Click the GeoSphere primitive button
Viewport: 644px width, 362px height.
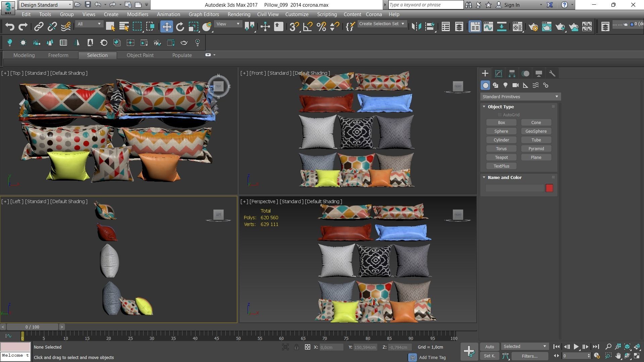point(536,131)
